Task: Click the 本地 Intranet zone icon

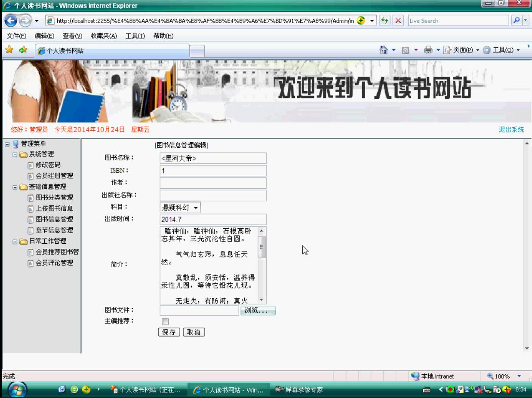Action: (415, 377)
